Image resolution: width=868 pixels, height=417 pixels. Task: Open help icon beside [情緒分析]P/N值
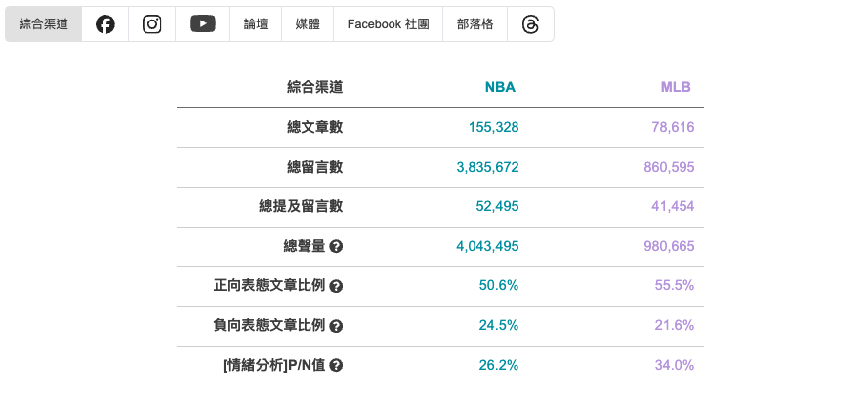tap(336, 365)
